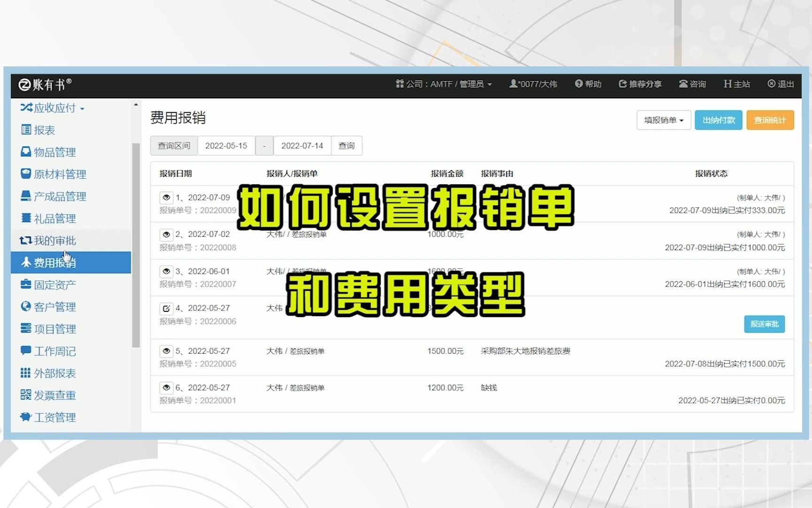Click the 固定资产 briefcase icon
Image resolution: width=812 pixels, height=508 pixels.
click(26, 284)
